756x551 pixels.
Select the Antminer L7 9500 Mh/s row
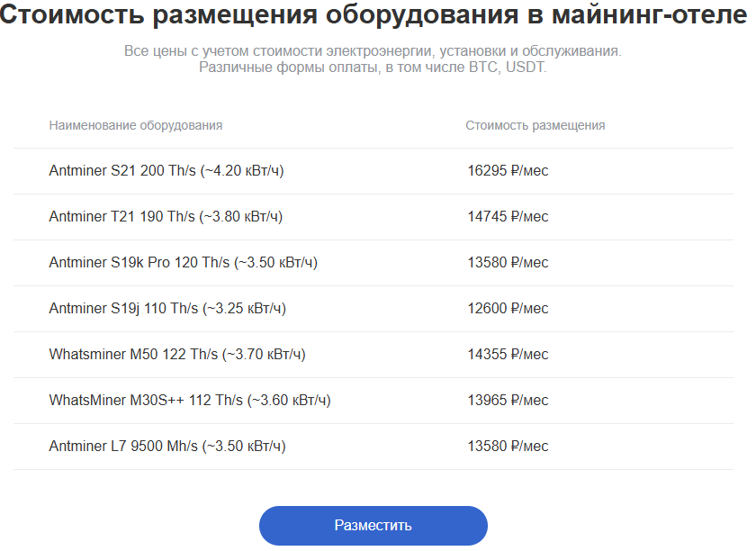(373, 447)
